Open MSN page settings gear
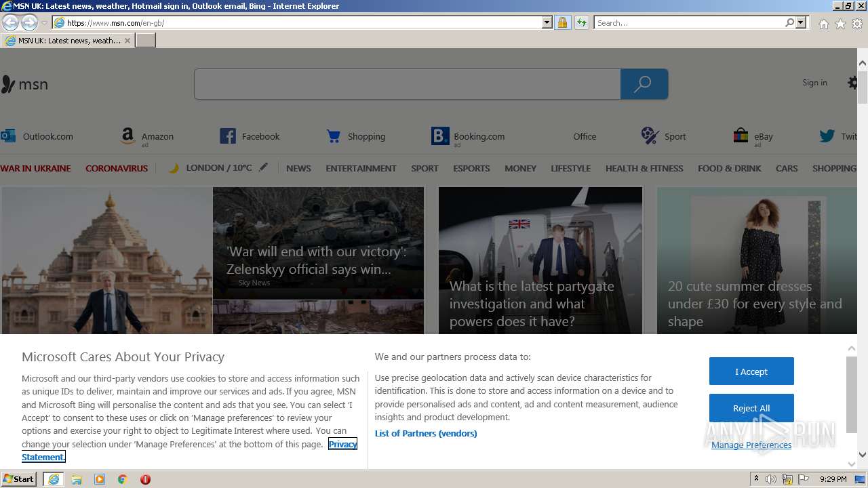Image resolution: width=868 pixels, height=488 pixels. (x=853, y=83)
